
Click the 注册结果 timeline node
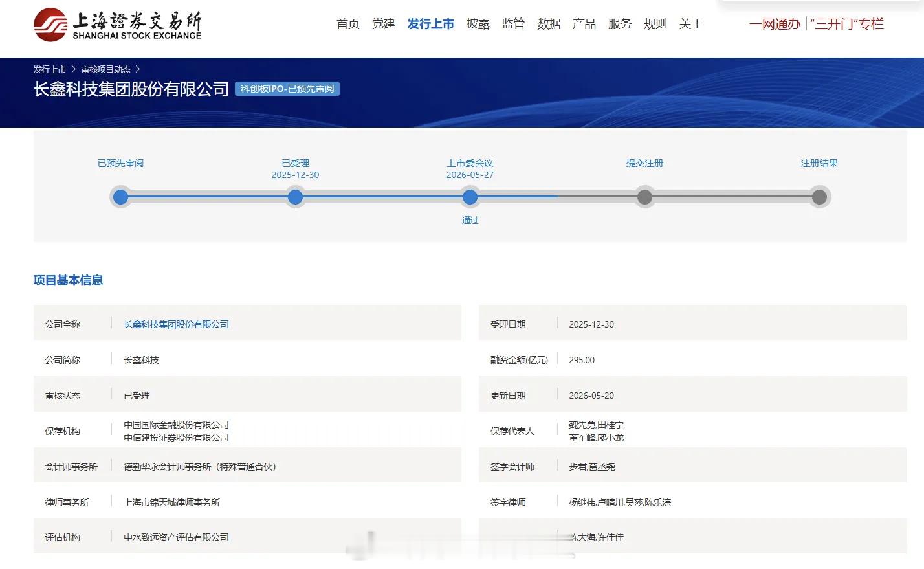click(820, 197)
